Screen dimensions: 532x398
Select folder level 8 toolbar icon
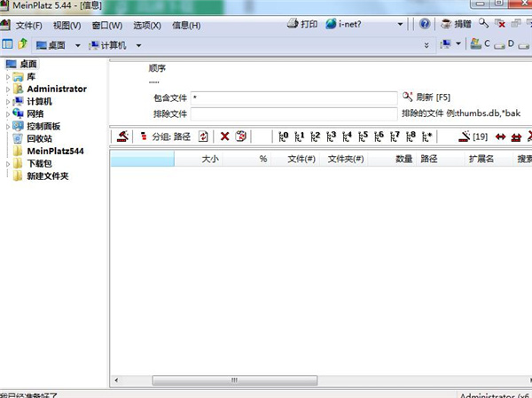pyautogui.click(x=411, y=137)
